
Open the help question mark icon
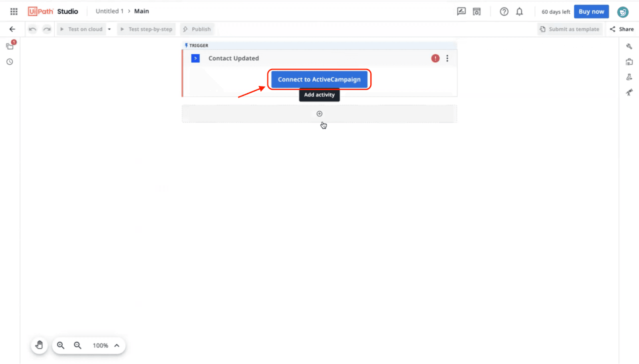click(x=504, y=12)
